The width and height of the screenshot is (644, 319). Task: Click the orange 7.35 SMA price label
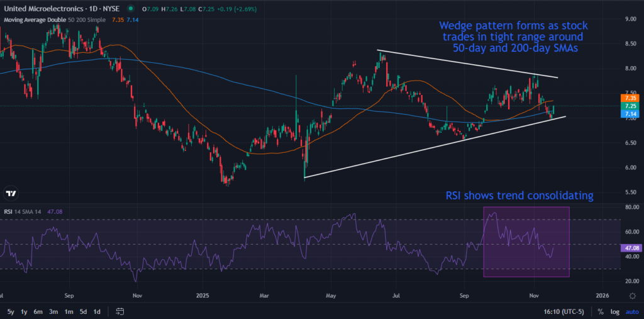click(629, 98)
